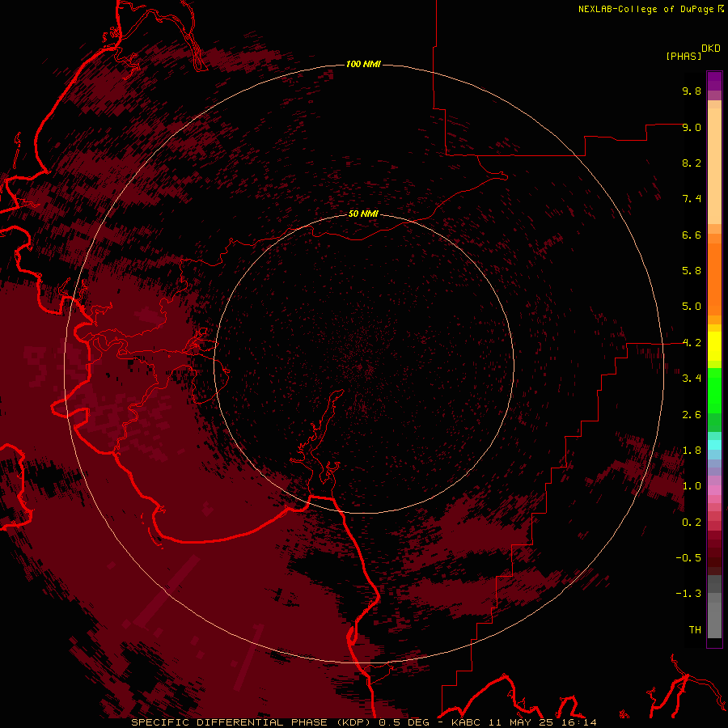Click the 100 NMI range ring label
Screen dimensions: 728x728
point(363,64)
